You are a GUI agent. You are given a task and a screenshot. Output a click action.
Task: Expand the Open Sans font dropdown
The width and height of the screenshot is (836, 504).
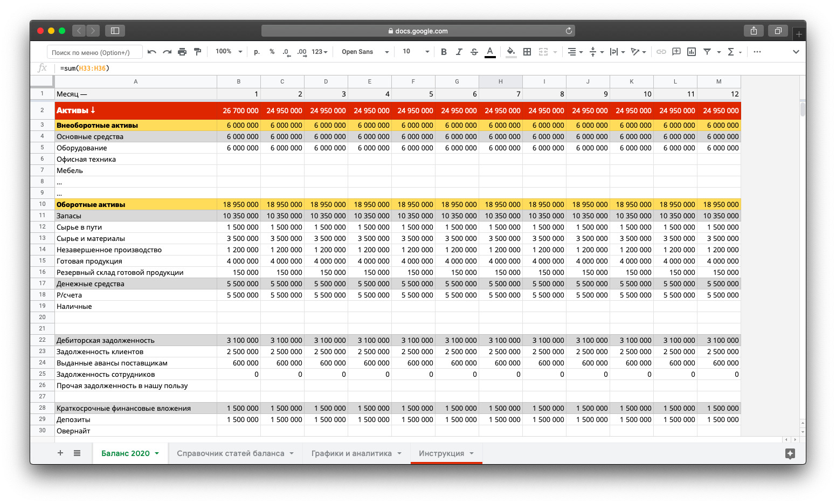click(x=365, y=52)
